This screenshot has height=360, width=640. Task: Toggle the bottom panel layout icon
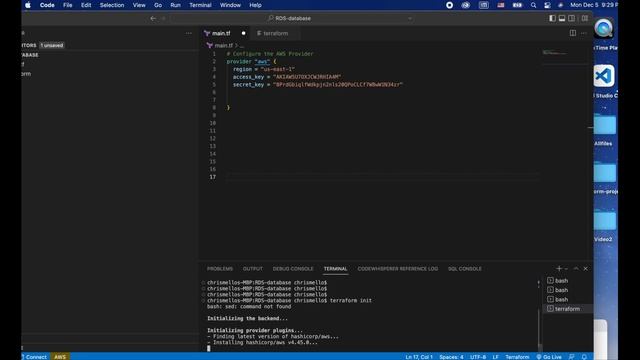point(562,18)
